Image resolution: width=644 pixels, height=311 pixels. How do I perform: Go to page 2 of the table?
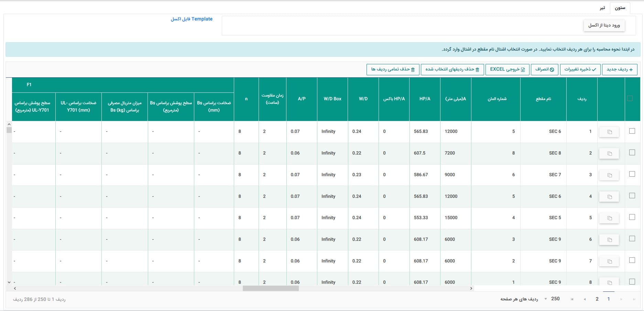pyautogui.click(x=597, y=299)
